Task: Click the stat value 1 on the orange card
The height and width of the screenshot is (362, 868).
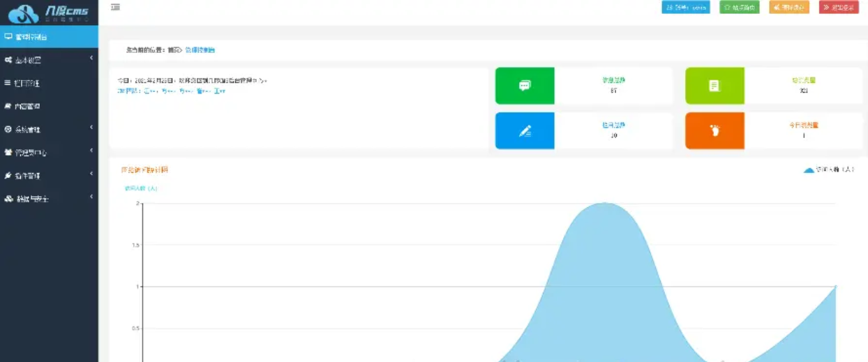Action: pos(803,135)
